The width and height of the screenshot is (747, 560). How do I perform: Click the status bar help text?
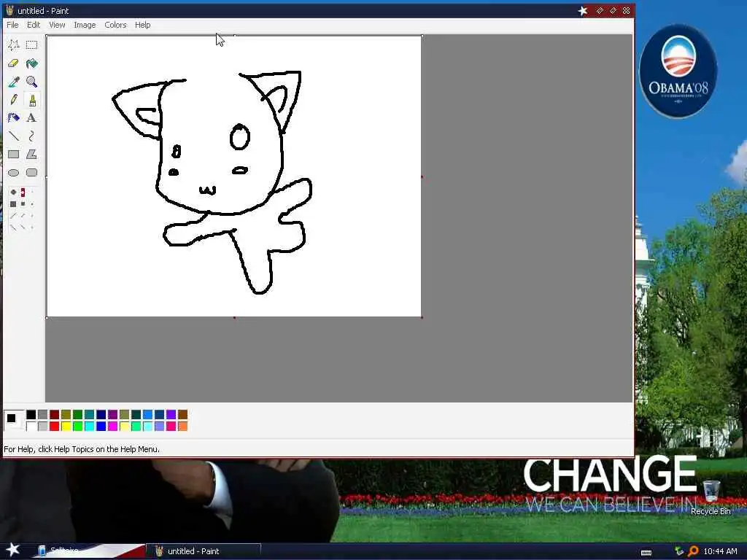point(82,449)
